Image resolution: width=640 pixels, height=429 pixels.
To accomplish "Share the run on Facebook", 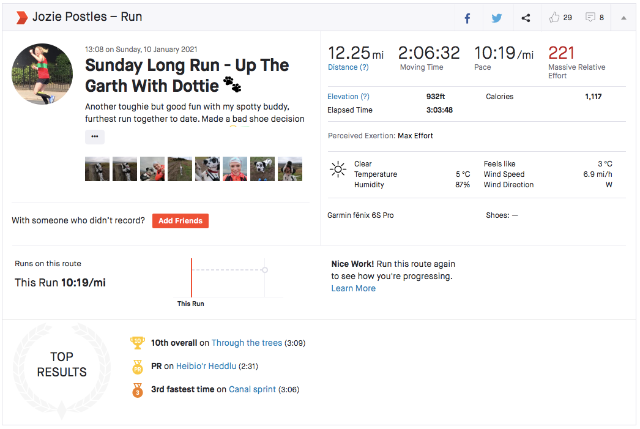I will (467, 18).
